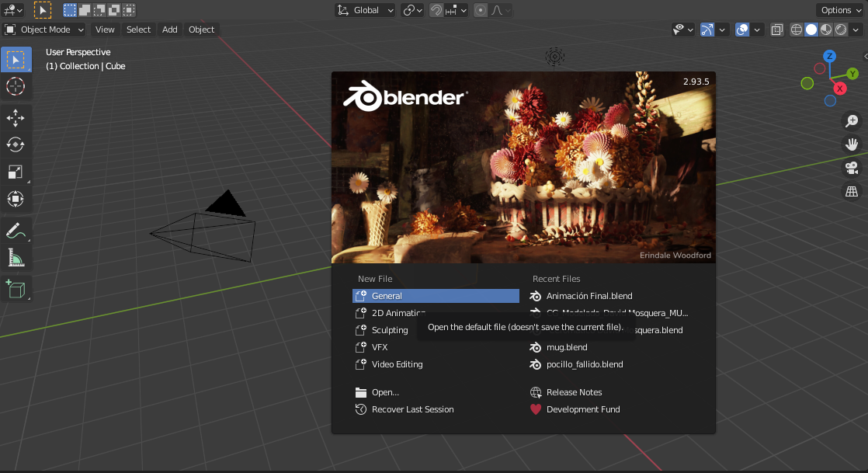This screenshot has width=868, height=473.
Task: Click the active Select Box tool indicator
Action: click(x=43, y=10)
